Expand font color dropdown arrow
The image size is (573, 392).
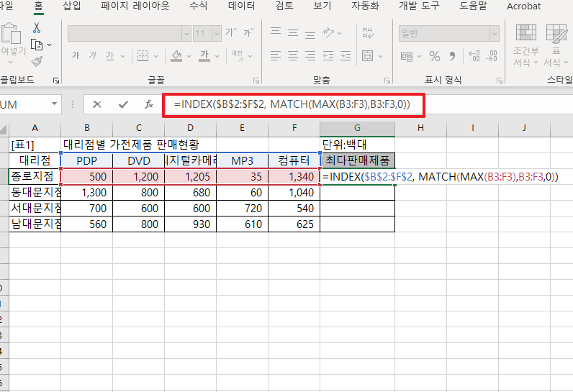(217, 56)
